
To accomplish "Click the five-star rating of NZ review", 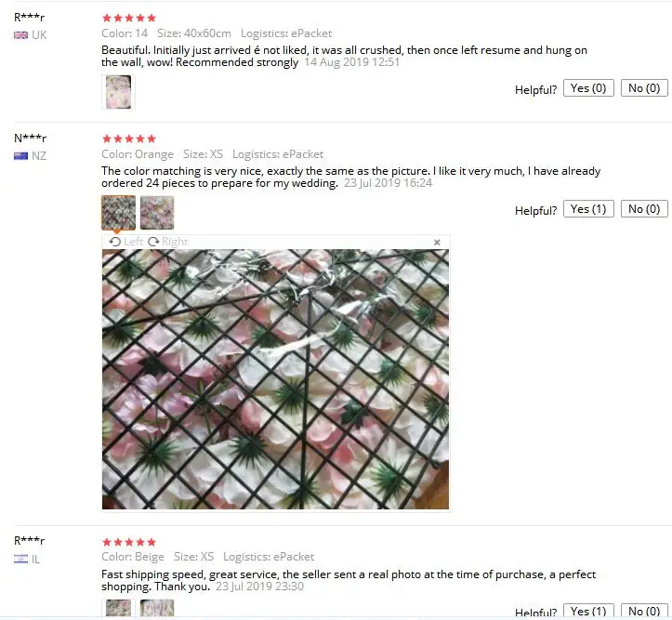I will tap(129, 139).
